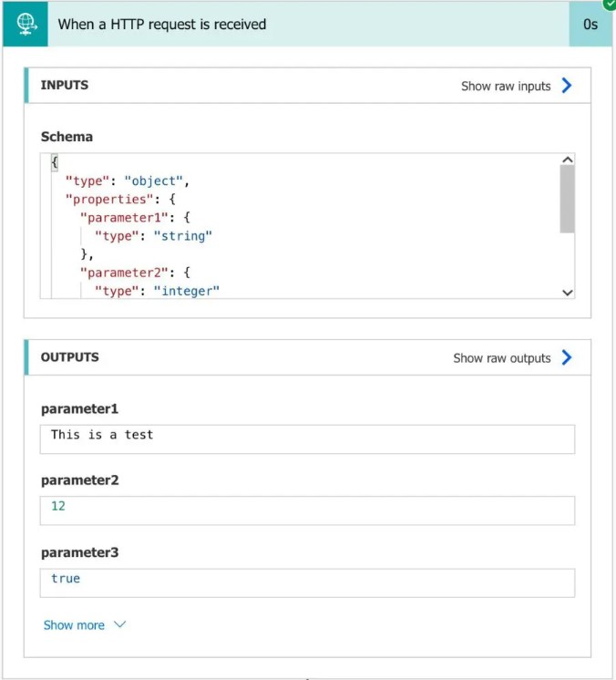Click the arrow icon beside Show raw inputs
Screen dimensions: 616x680
point(567,86)
